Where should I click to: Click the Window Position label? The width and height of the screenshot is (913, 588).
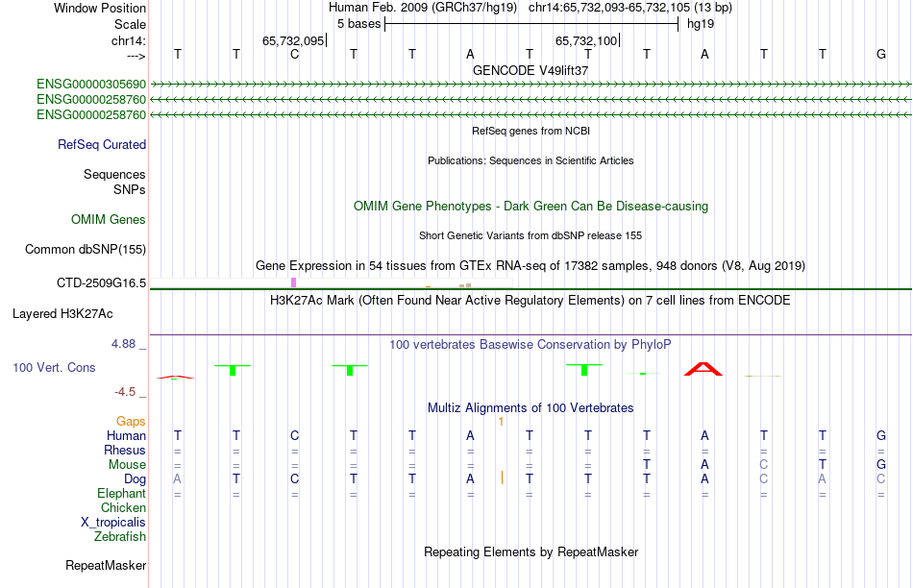click(x=100, y=8)
